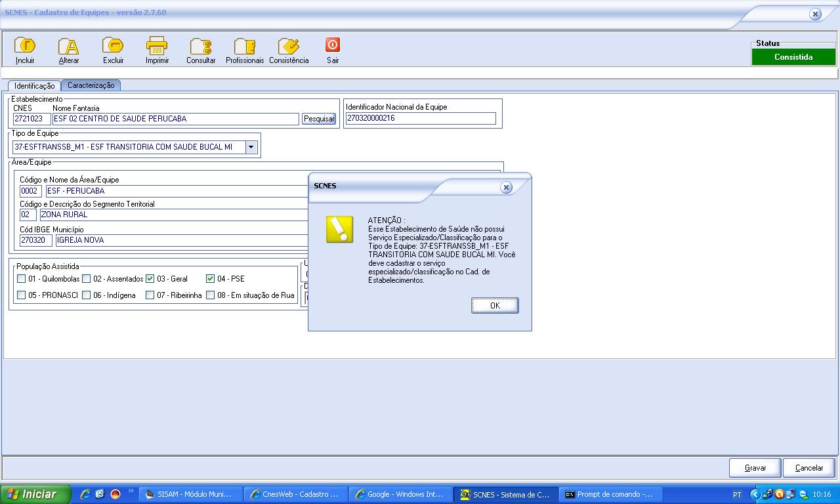Uncheck the 04 - PSE checkbox
The width and height of the screenshot is (840, 504).
(x=211, y=279)
